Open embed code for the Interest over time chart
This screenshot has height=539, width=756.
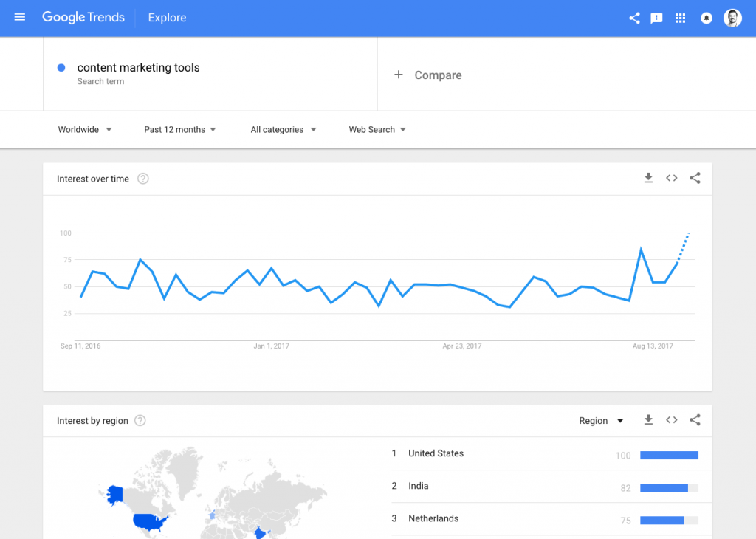[671, 178]
